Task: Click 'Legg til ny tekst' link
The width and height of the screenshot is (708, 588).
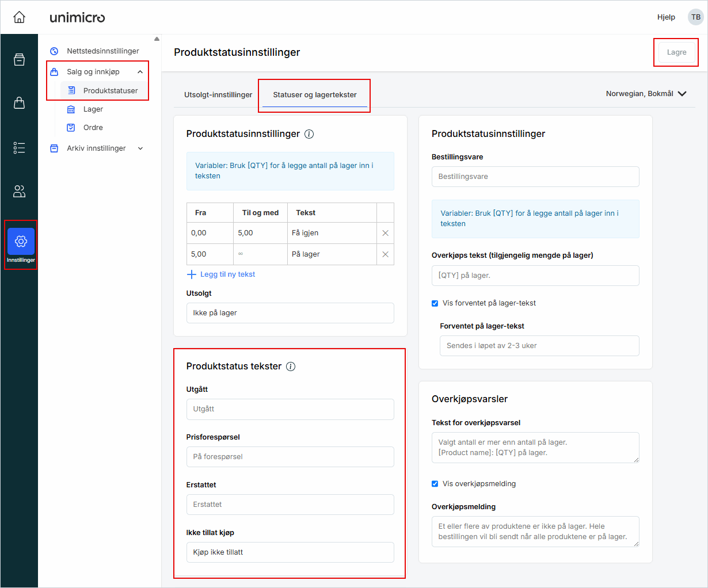Action: [227, 274]
